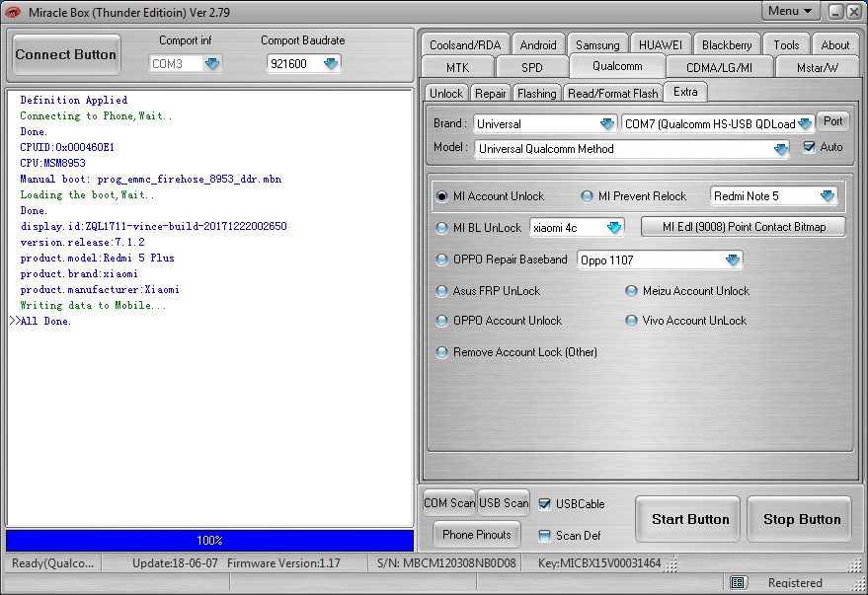Select the Extra sub-tab
Screen dimensions: 868x595
pos(685,92)
